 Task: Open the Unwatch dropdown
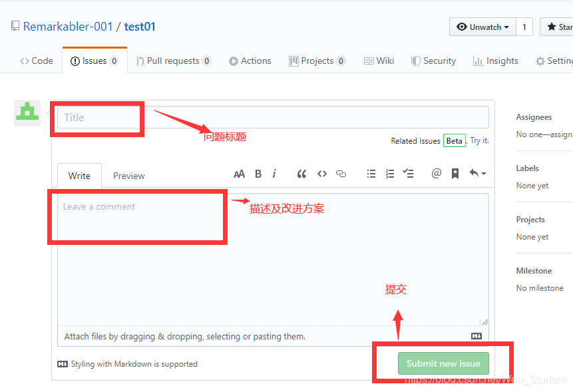tap(482, 27)
